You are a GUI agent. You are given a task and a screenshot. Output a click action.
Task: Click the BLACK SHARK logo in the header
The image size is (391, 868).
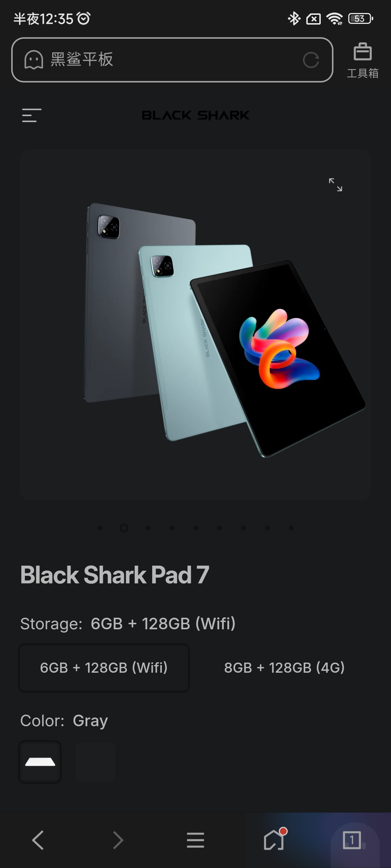click(x=195, y=115)
